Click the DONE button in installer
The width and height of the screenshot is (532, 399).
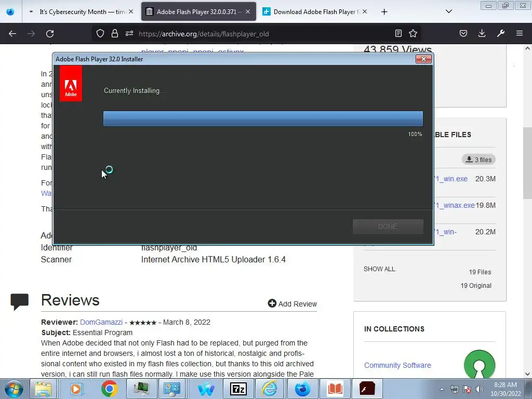(x=388, y=227)
